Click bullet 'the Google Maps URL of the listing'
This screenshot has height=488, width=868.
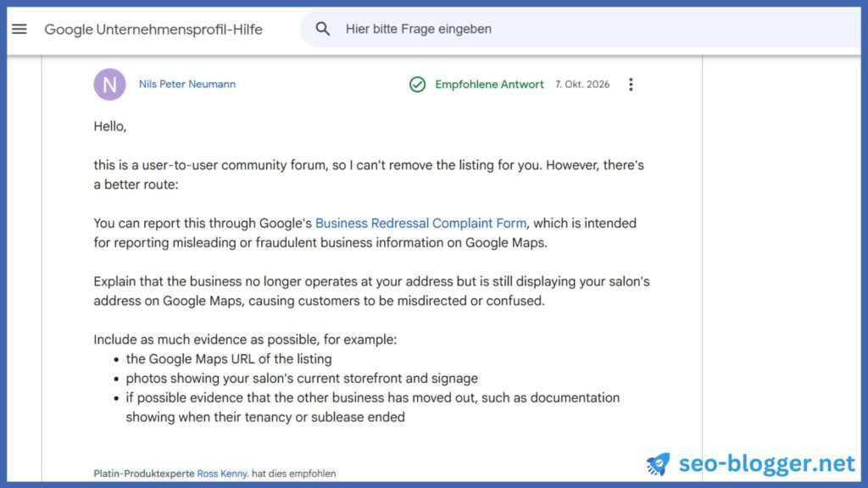click(x=229, y=359)
